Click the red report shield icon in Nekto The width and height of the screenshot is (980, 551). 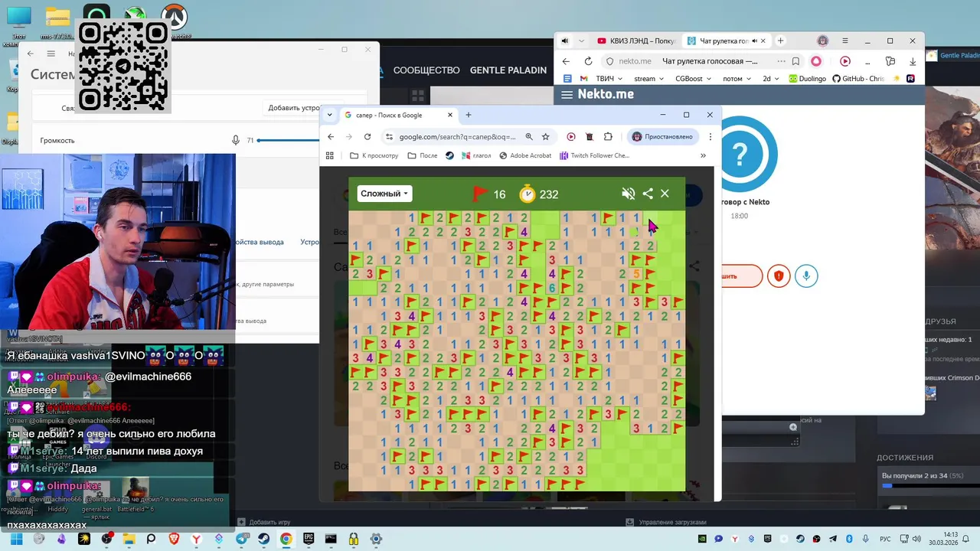click(x=779, y=276)
